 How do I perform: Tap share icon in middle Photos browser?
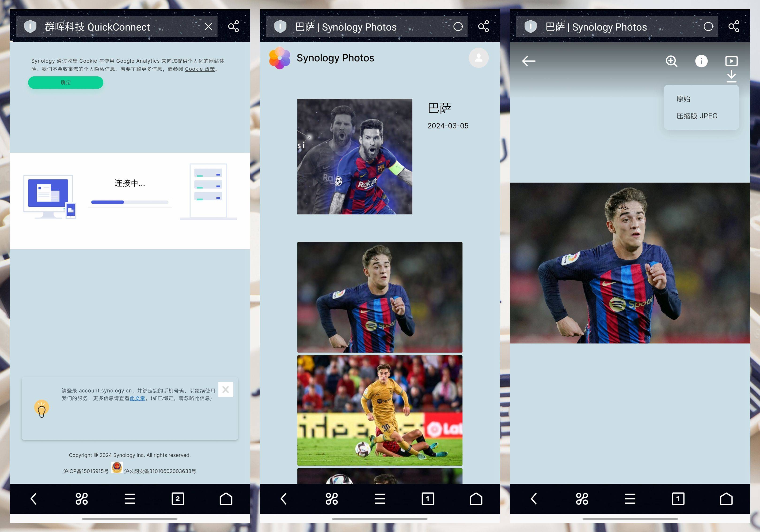click(484, 26)
